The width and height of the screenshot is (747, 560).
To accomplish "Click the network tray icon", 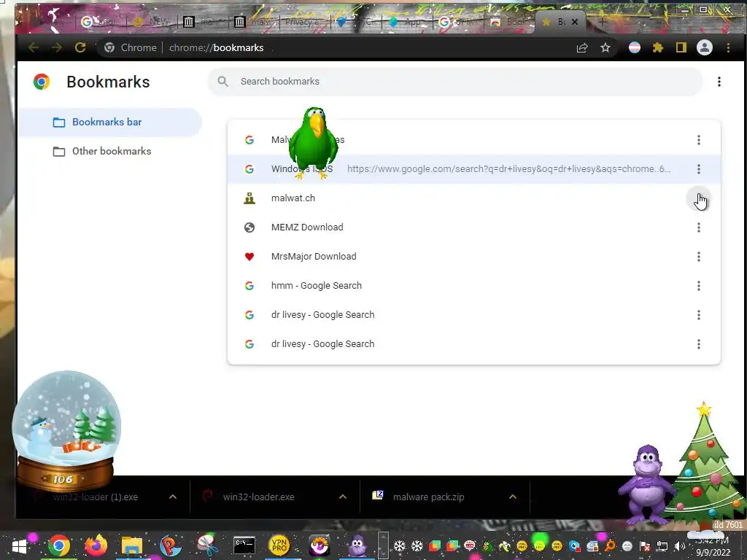I will tap(662, 546).
